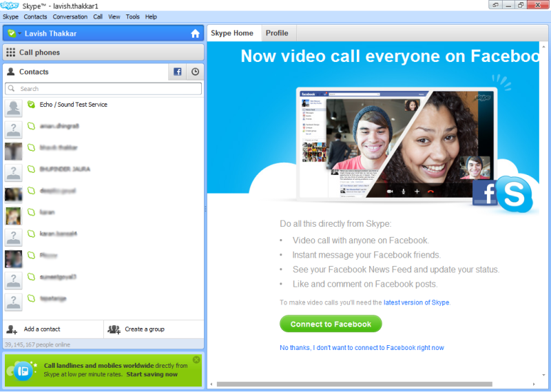
Task: Click the avatar of Echo / Sound Test Service
Action: (13, 108)
